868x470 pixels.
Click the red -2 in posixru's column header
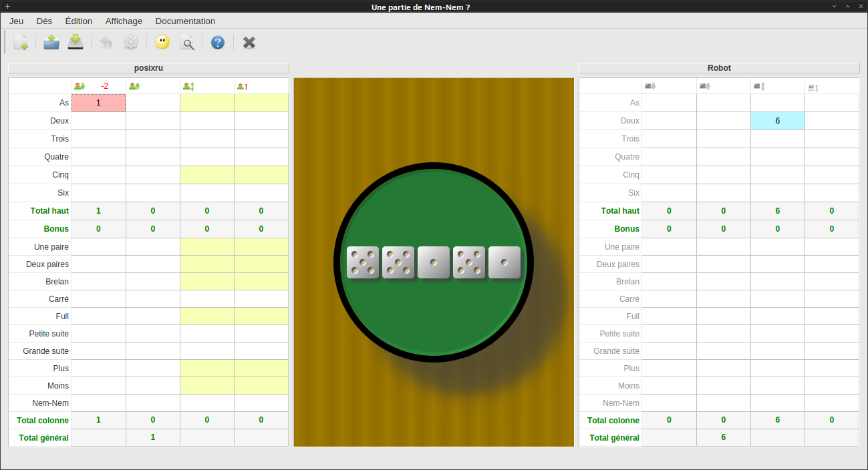[x=105, y=86]
